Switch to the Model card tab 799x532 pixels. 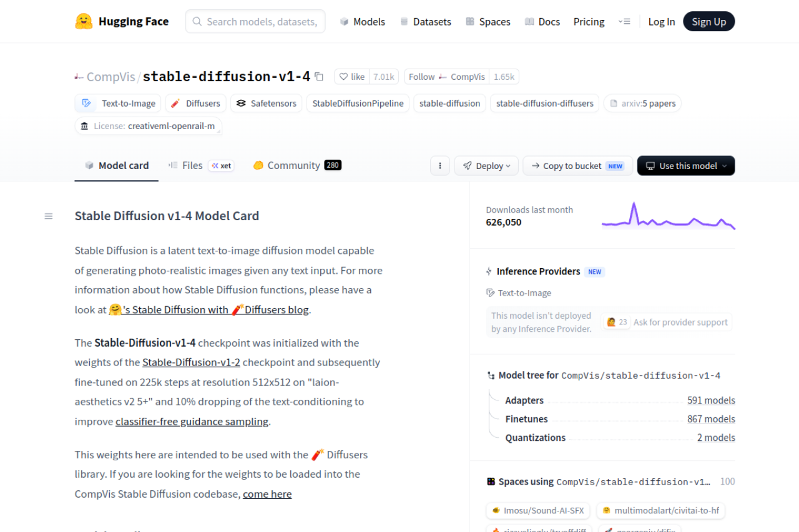(x=117, y=166)
